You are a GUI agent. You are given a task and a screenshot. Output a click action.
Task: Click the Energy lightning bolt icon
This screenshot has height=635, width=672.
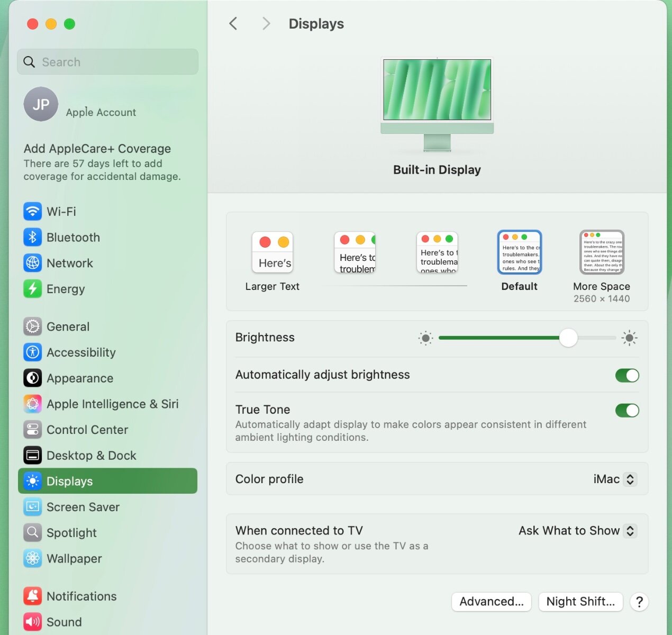coord(33,289)
